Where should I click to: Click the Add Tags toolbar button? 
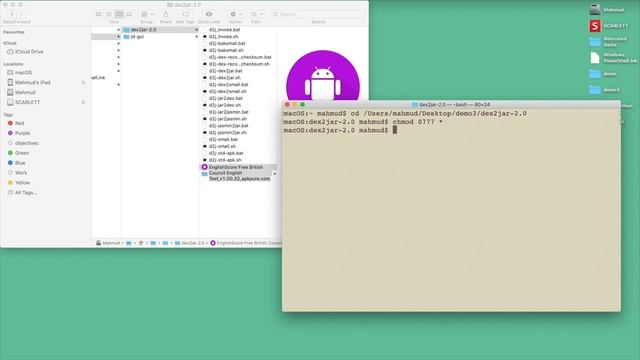185,14
